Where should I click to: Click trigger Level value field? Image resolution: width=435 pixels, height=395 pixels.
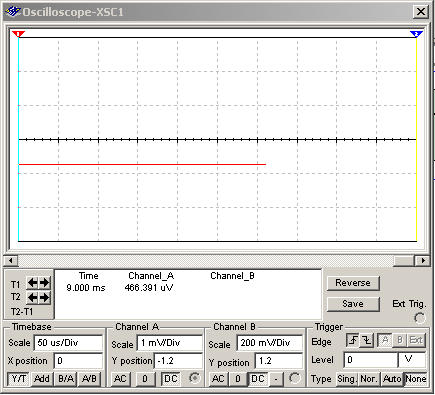coord(370,360)
